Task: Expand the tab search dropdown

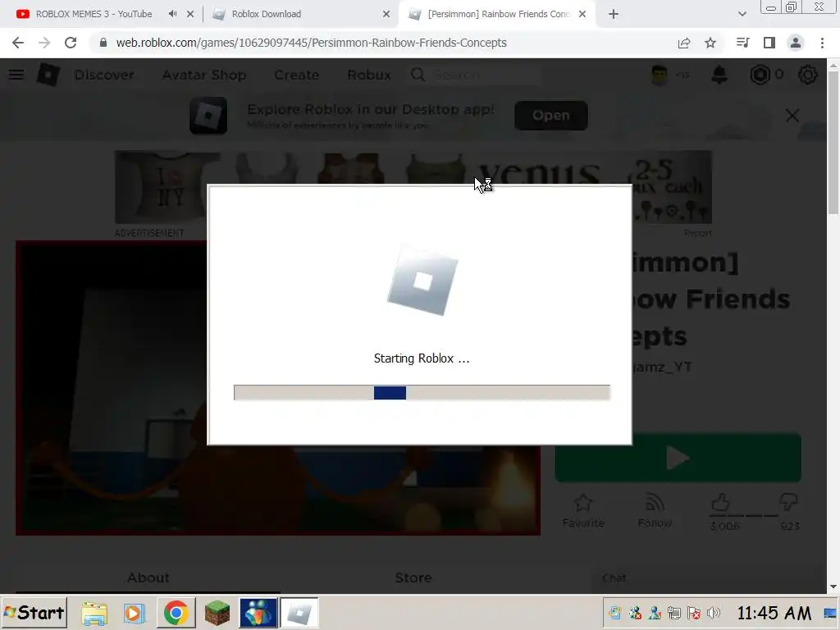Action: 742,14
